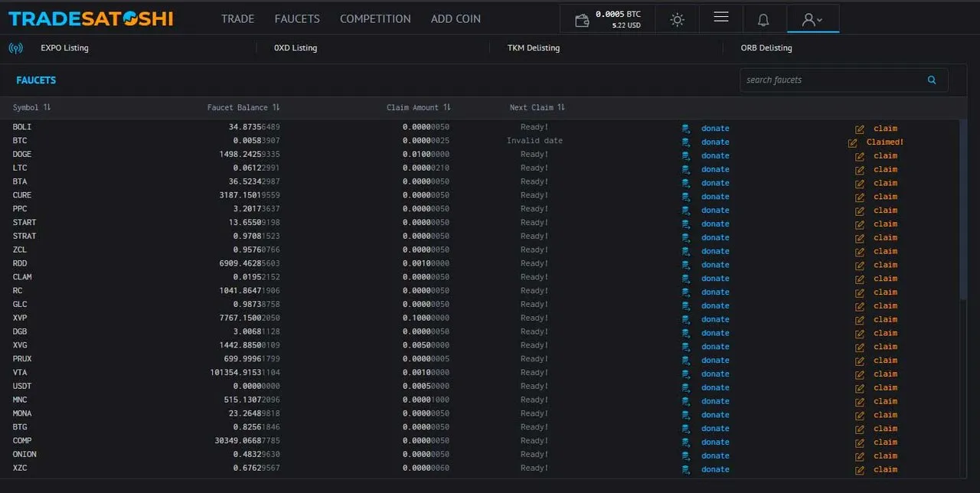This screenshot has width=980, height=493.
Task: Select the 'Invalid date' next claim text
Action: pyautogui.click(x=534, y=141)
